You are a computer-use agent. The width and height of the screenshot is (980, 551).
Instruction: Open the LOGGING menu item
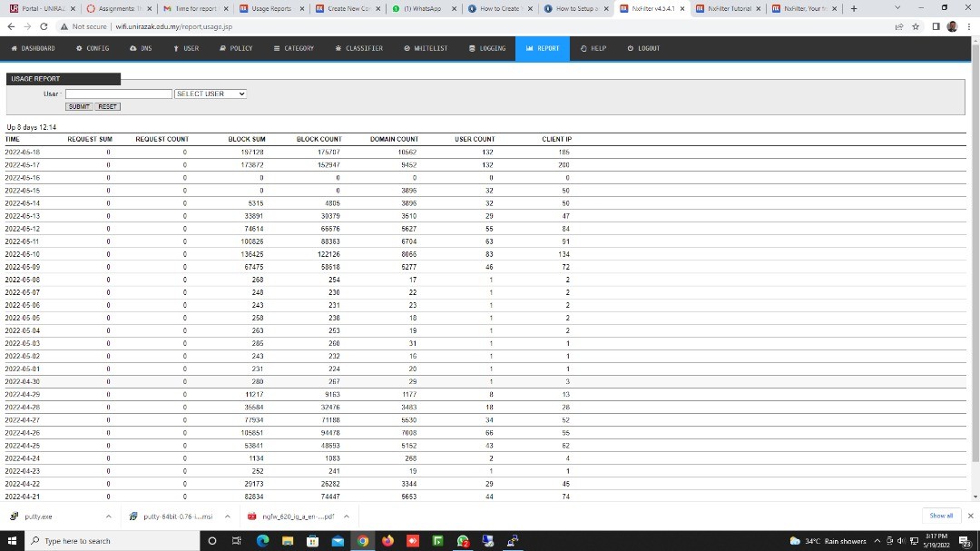(488, 48)
